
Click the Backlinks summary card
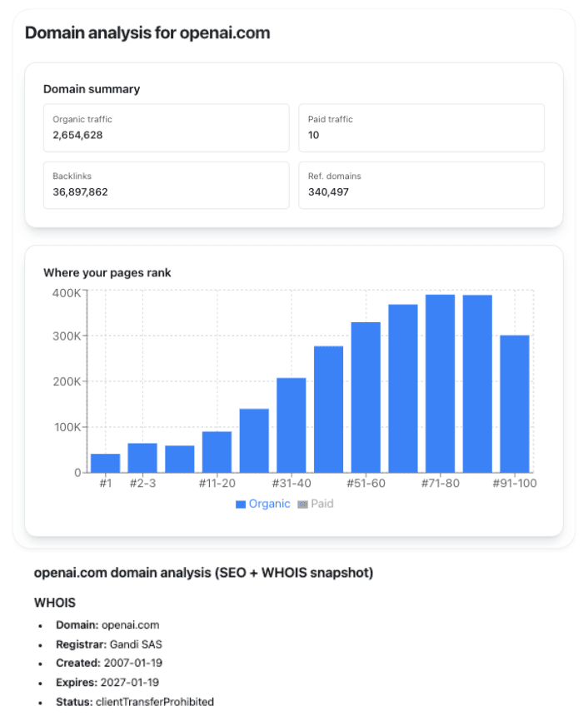coord(167,185)
